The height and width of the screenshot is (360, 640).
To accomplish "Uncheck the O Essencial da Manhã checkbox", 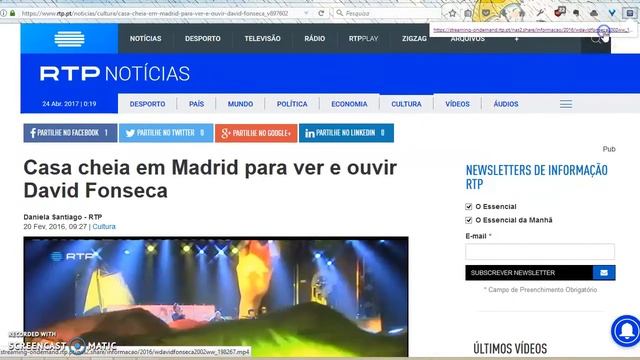I will (469, 220).
